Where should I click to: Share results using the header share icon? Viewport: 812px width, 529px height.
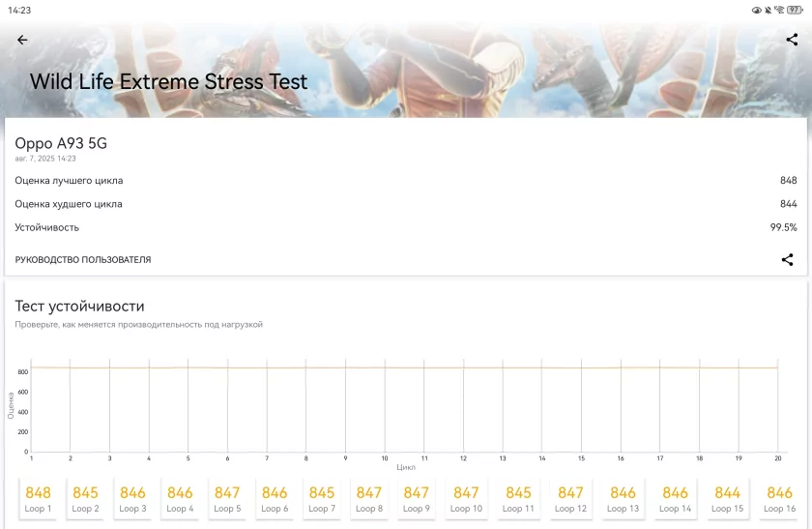tap(792, 40)
